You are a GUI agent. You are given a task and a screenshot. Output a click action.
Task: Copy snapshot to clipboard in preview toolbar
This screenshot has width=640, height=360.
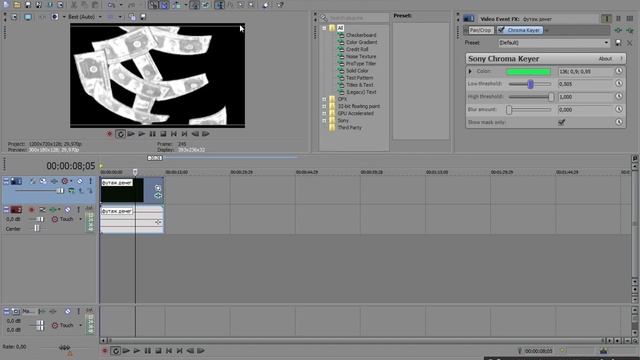(132, 17)
